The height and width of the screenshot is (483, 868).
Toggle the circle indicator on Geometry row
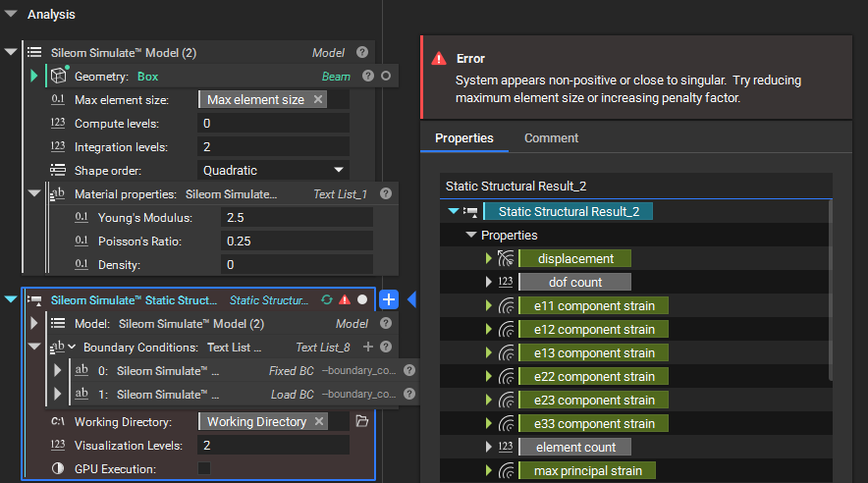click(x=386, y=76)
